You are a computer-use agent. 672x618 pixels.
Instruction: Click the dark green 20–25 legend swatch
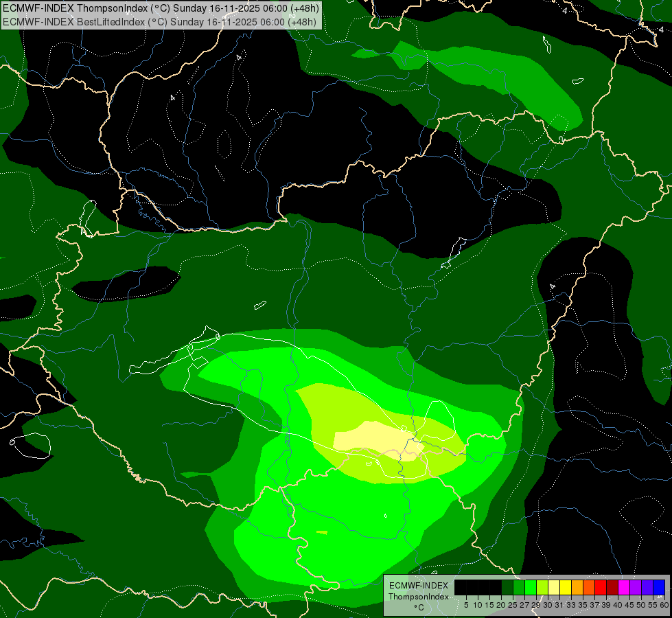tap(507, 587)
